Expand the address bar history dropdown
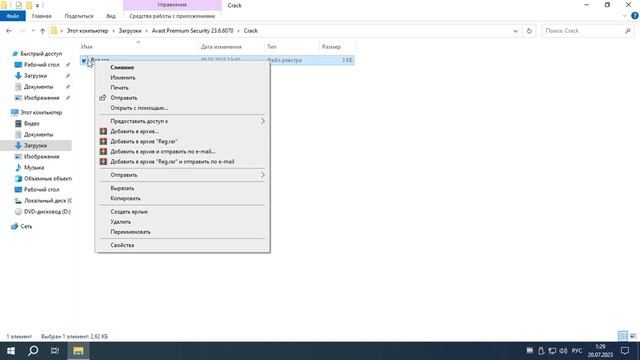Screen dimensions: 640x360 point(516,31)
